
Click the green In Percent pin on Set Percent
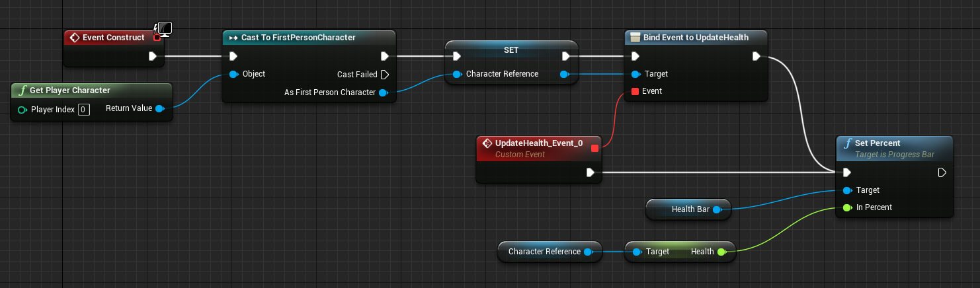click(x=847, y=207)
